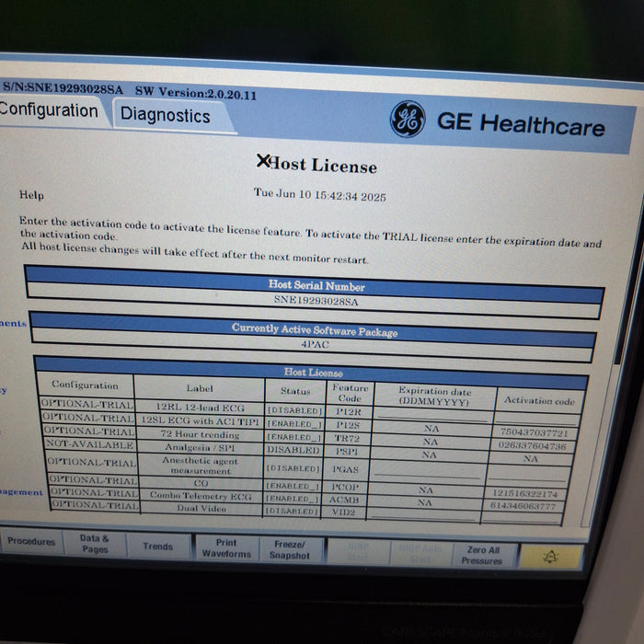Click the [ENABLED_] status of 12SL ECG row
Image resolution: width=644 pixels, height=644 pixels.
294,423
